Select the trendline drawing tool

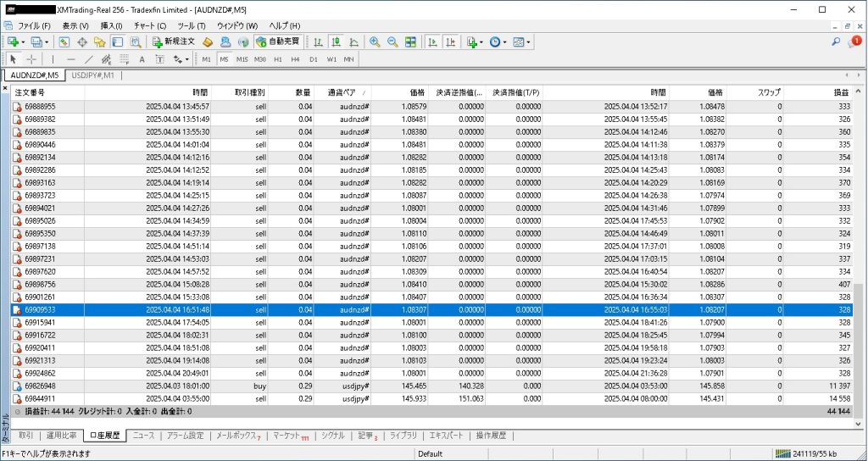pos(89,59)
